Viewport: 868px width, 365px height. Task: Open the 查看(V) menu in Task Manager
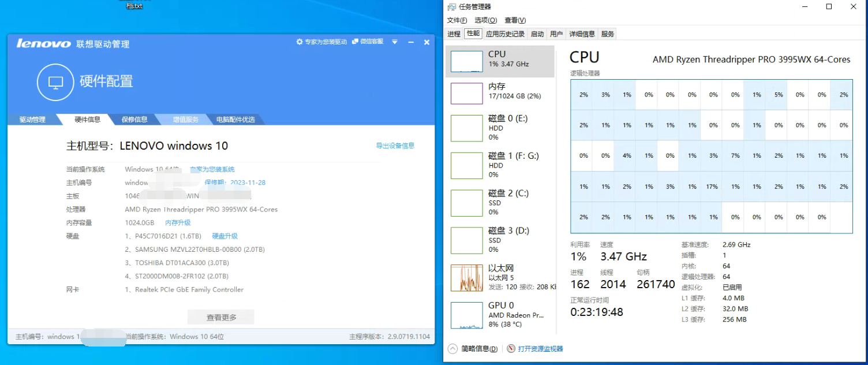coord(515,20)
